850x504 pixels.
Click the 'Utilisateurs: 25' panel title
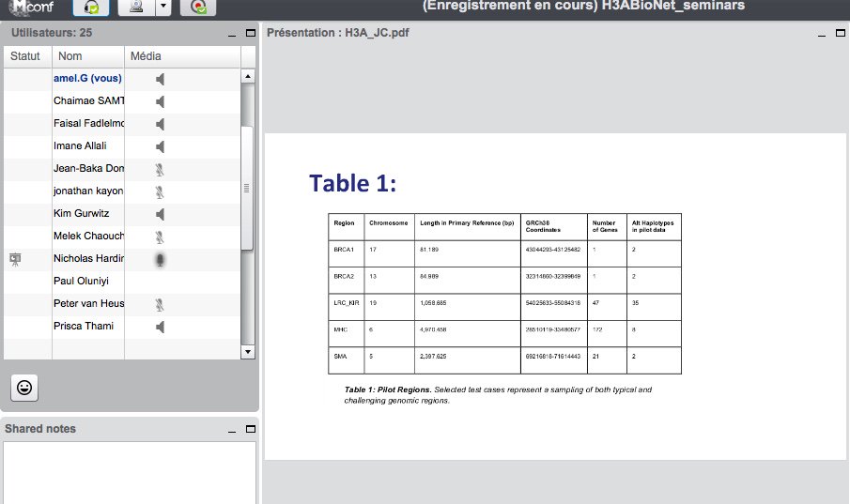click(x=52, y=33)
